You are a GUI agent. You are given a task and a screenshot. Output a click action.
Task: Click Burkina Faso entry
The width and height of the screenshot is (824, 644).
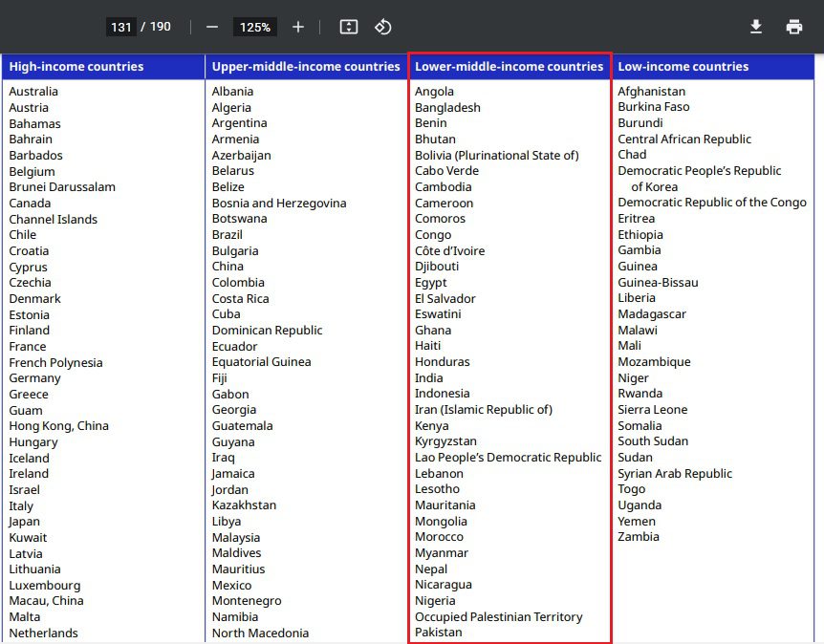(x=653, y=107)
